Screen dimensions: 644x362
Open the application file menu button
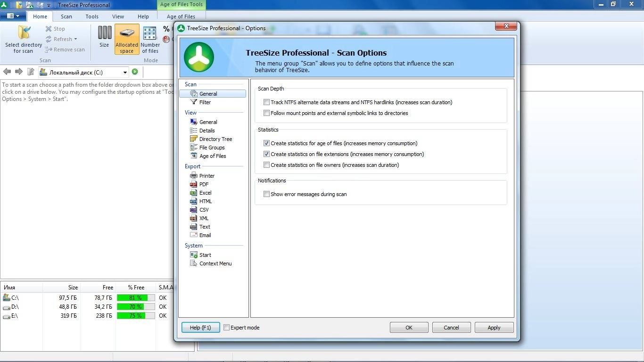coord(13,16)
